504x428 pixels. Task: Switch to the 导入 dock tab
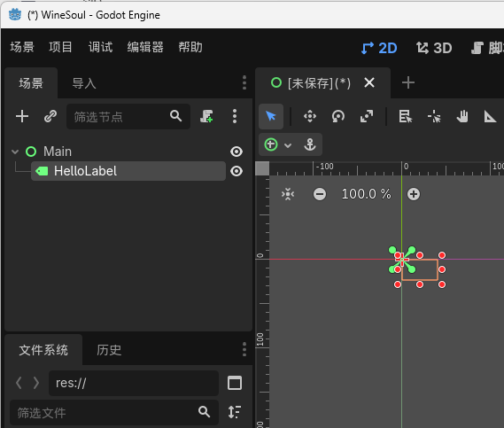pyautogui.click(x=84, y=83)
